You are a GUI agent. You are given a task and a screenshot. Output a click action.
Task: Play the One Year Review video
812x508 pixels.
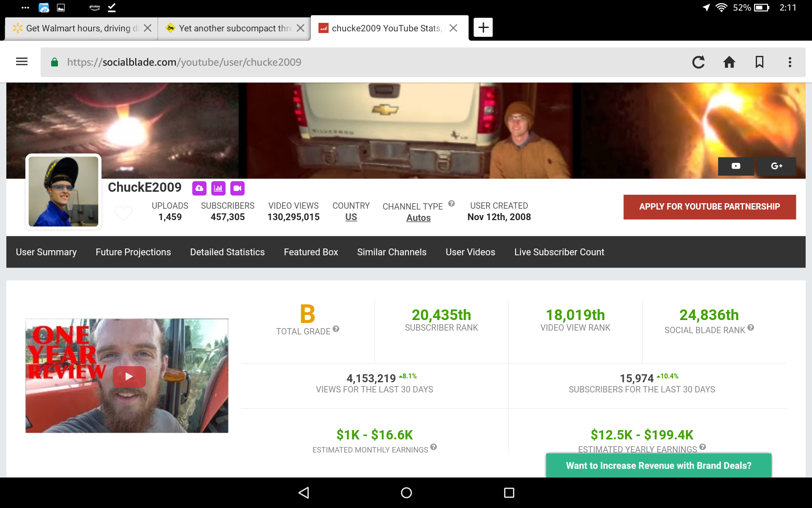point(129,376)
